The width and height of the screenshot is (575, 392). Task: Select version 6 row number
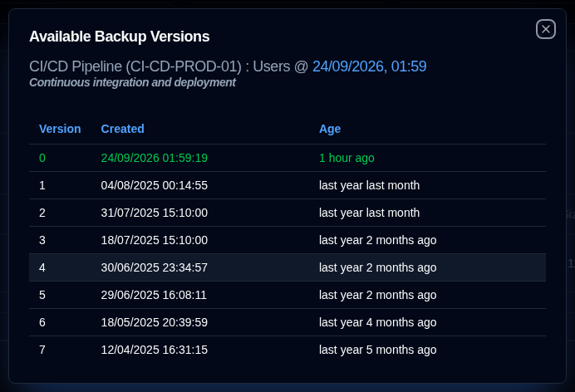42,323
